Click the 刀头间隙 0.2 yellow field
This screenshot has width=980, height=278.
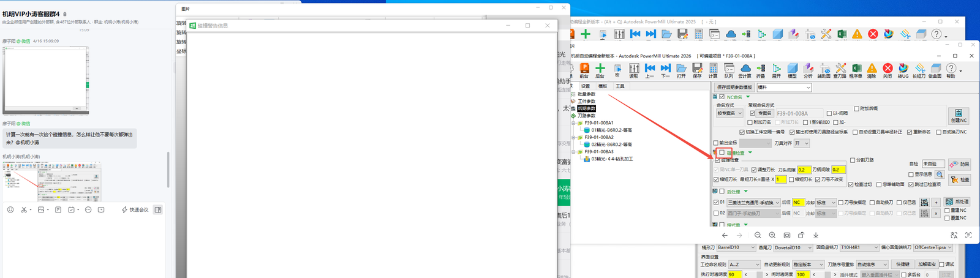point(804,170)
